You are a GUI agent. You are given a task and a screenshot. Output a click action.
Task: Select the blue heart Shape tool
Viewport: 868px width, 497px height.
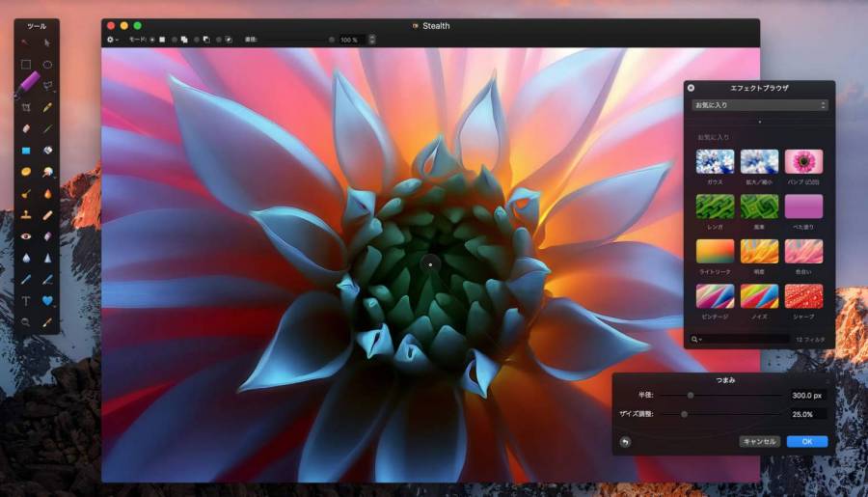tap(47, 301)
